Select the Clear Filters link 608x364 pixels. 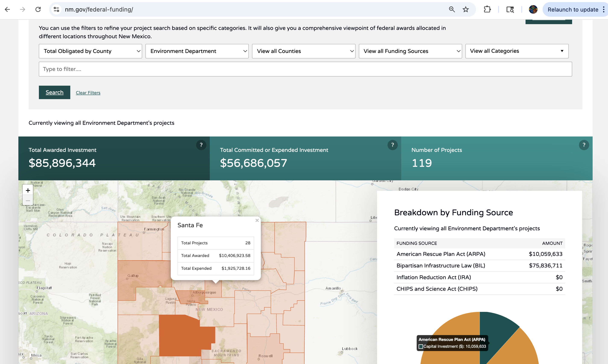click(x=88, y=92)
